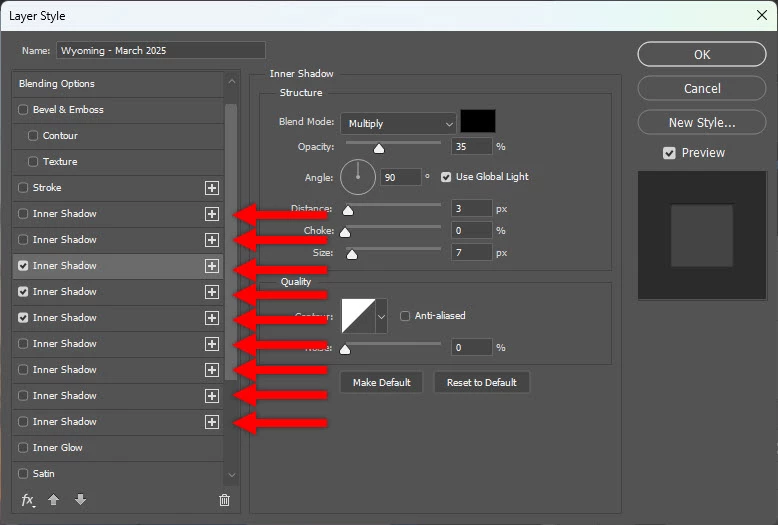Toggle the Preview checkbox

click(669, 153)
